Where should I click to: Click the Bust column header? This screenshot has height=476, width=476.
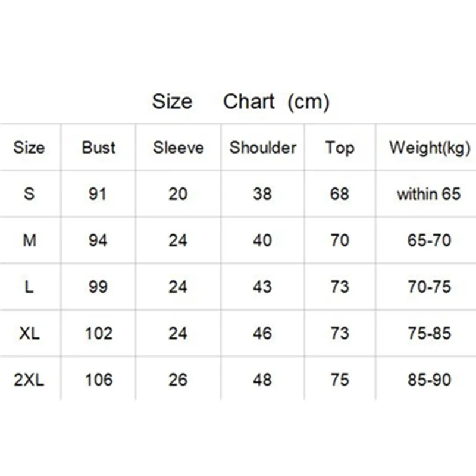pos(99,148)
